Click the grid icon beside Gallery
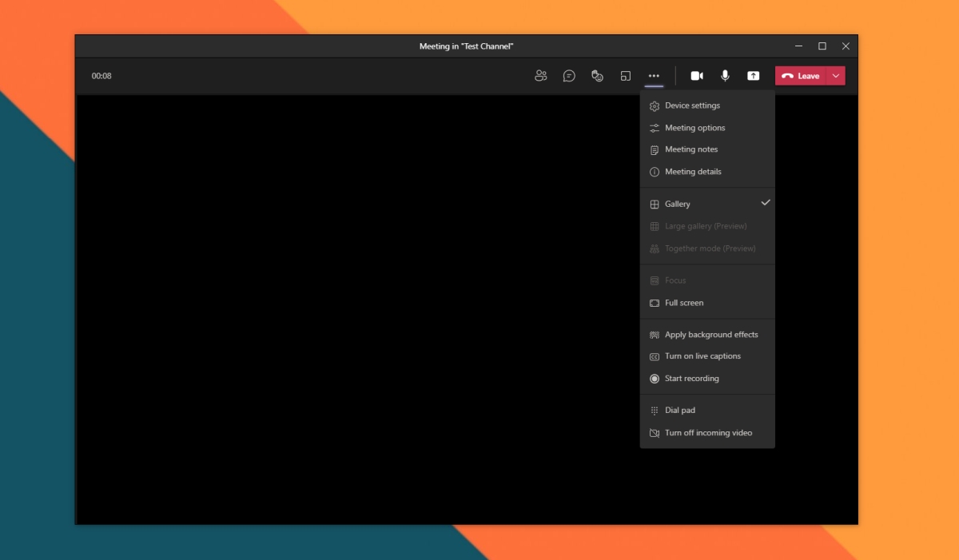Viewport: 959px width, 560px height. pyautogui.click(x=655, y=205)
